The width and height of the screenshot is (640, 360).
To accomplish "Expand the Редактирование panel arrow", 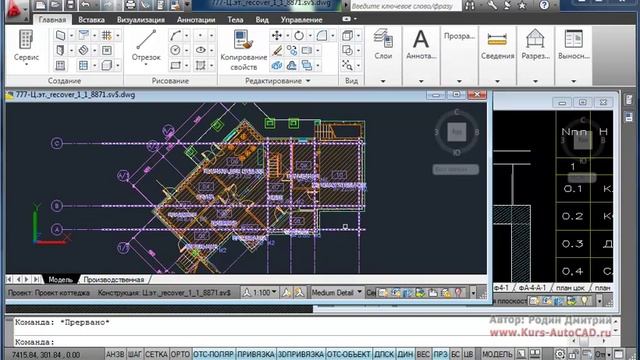I will point(308,81).
